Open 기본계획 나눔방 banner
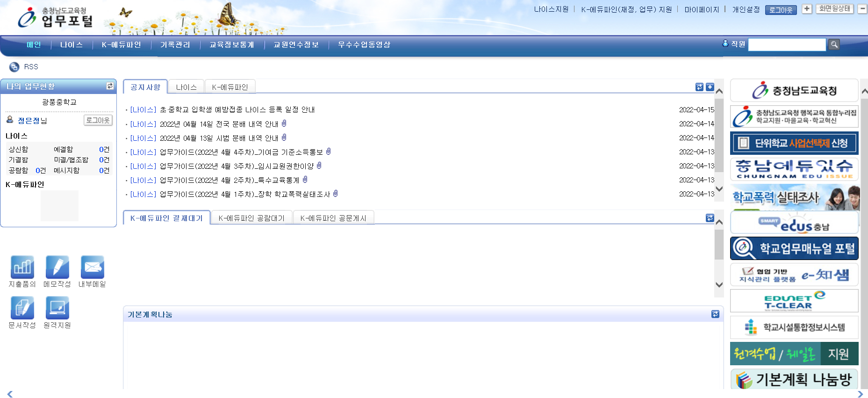The width and height of the screenshot is (868, 398). (794, 379)
